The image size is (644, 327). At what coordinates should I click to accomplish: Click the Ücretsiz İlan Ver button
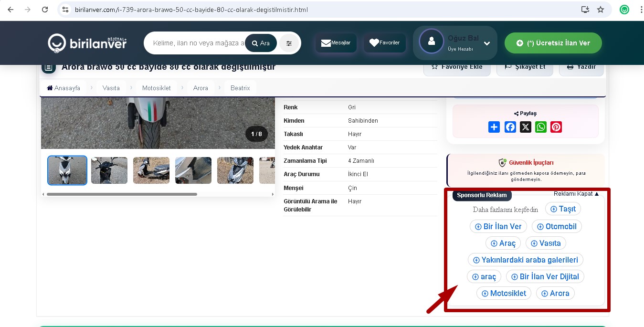(553, 43)
